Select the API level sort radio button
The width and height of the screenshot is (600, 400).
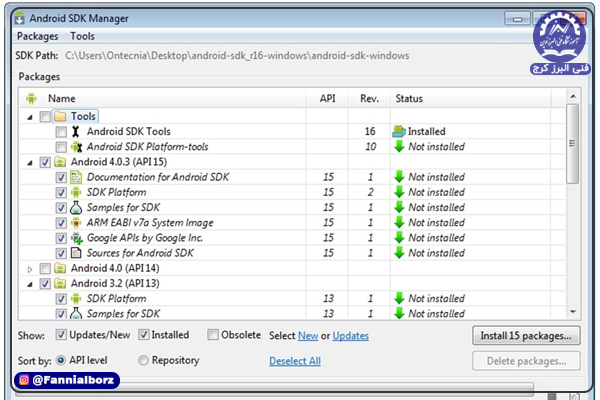pyautogui.click(x=60, y=360)
